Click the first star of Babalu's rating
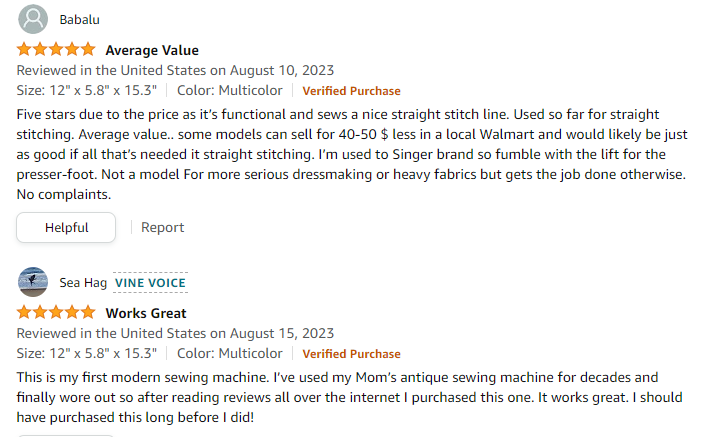 point(24,49)
